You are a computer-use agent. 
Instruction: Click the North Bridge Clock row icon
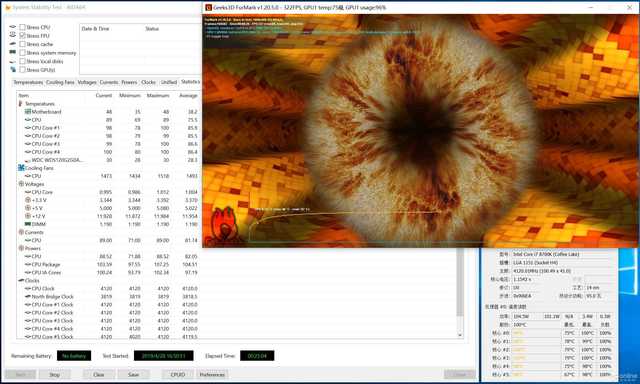pos(28,296)
